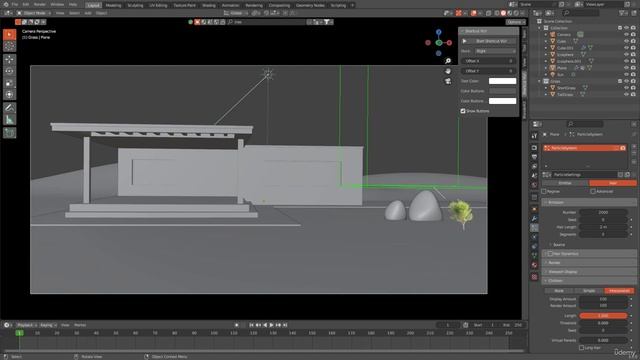Open the Modifiers wrench properties tab
Image resolution: width=640 pixels, height=360 pixels.
(x=534, y=219)
